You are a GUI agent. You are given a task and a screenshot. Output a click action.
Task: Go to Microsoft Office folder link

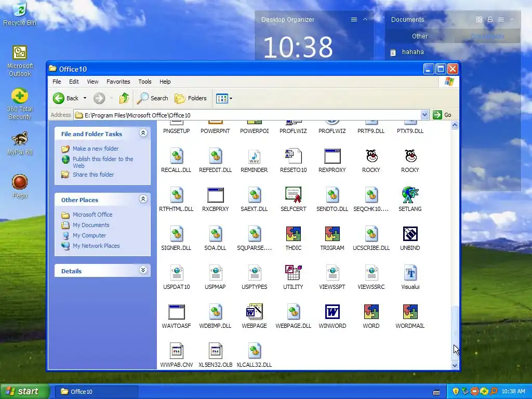92,215
